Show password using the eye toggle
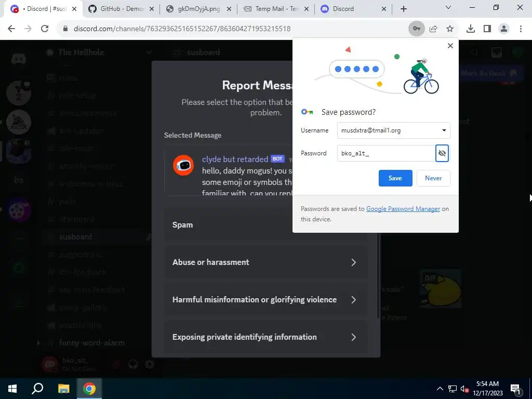532x399 pixels. (442, 153)
